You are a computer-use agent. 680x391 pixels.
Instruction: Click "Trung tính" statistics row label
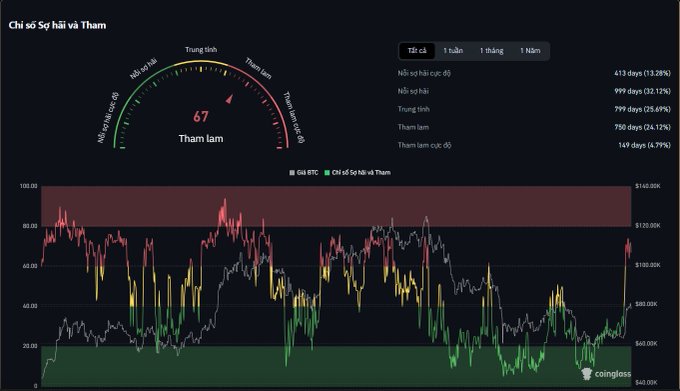414,109
